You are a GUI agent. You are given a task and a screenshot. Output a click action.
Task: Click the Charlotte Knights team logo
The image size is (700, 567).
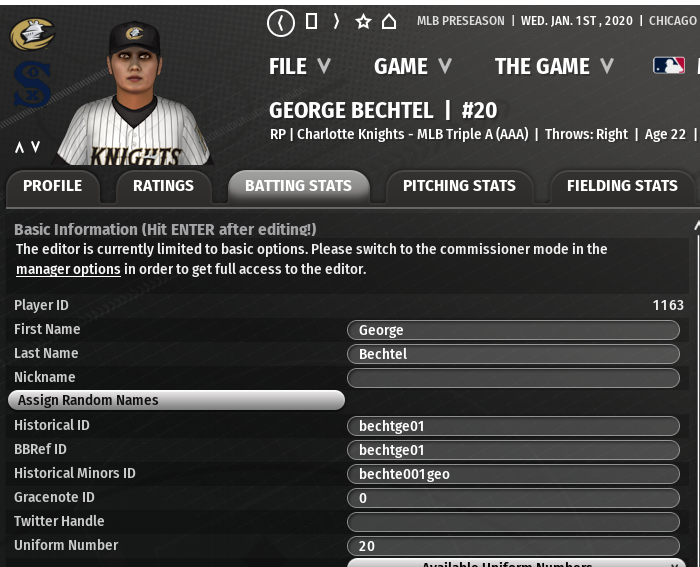point(32,35)
